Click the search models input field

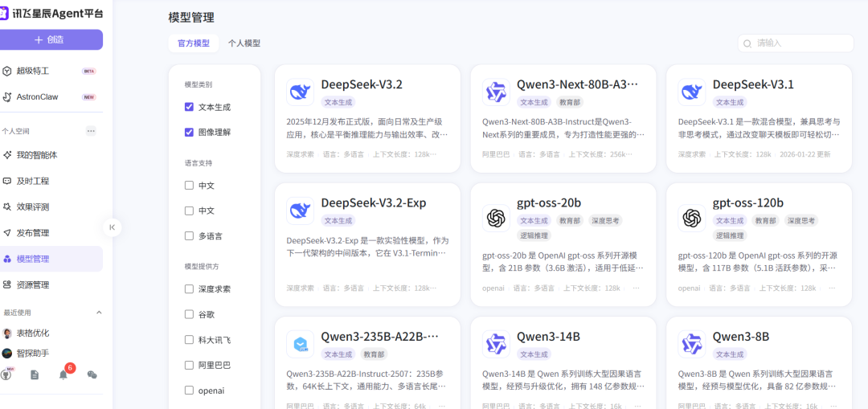(796, 43)
